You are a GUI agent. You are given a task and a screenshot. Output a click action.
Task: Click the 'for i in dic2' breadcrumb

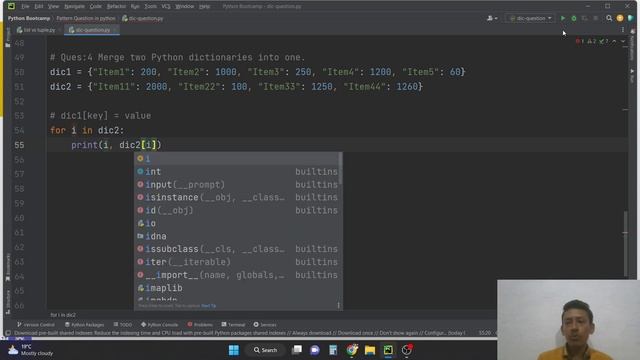(63, 315)
